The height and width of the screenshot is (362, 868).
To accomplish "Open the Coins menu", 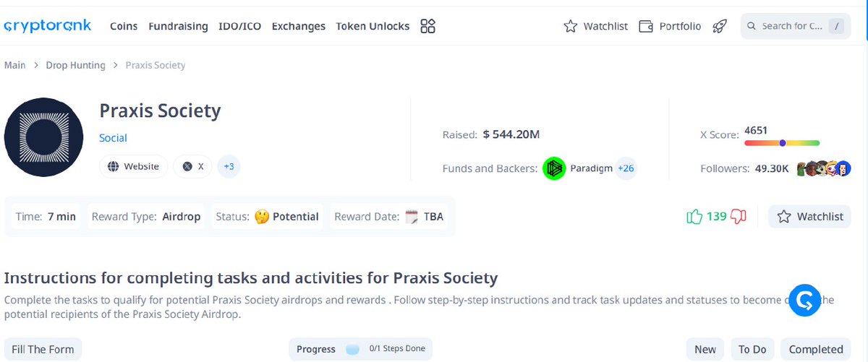I will (124, 26).
